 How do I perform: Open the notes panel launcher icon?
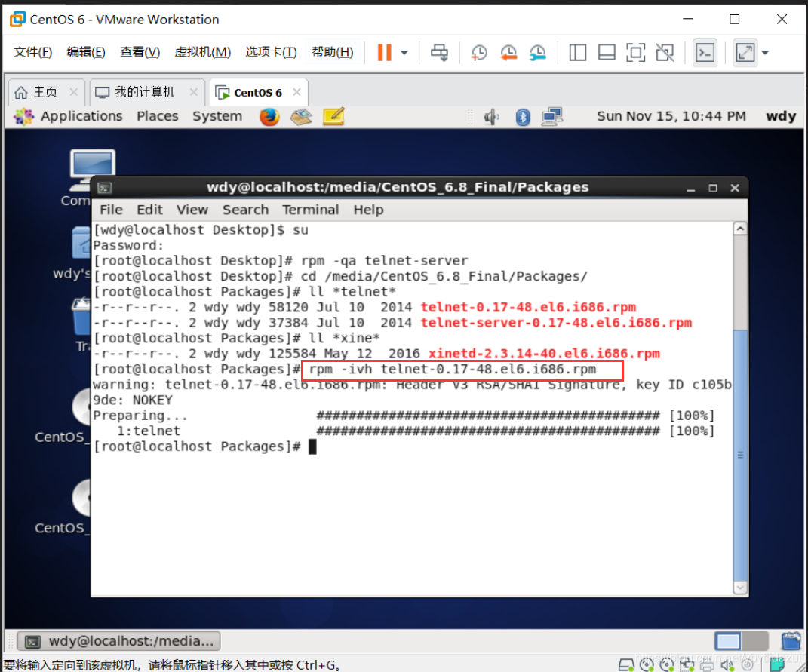(333, 116)
